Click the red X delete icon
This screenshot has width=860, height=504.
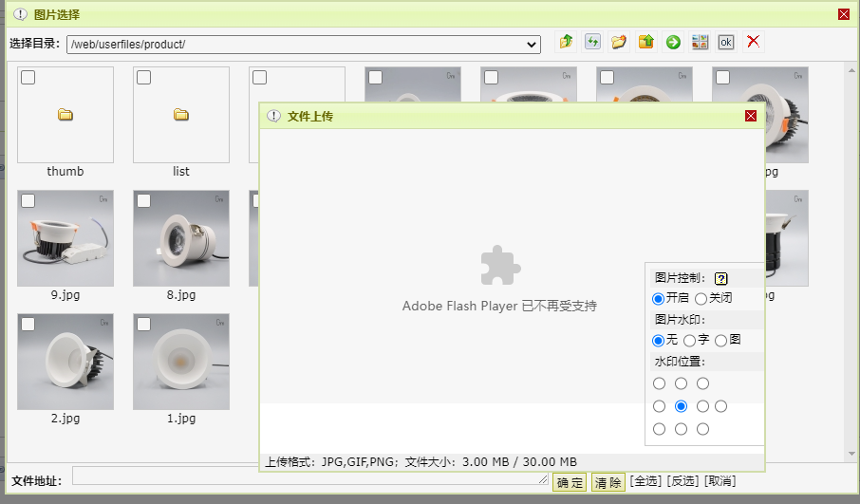click(753, 42)
